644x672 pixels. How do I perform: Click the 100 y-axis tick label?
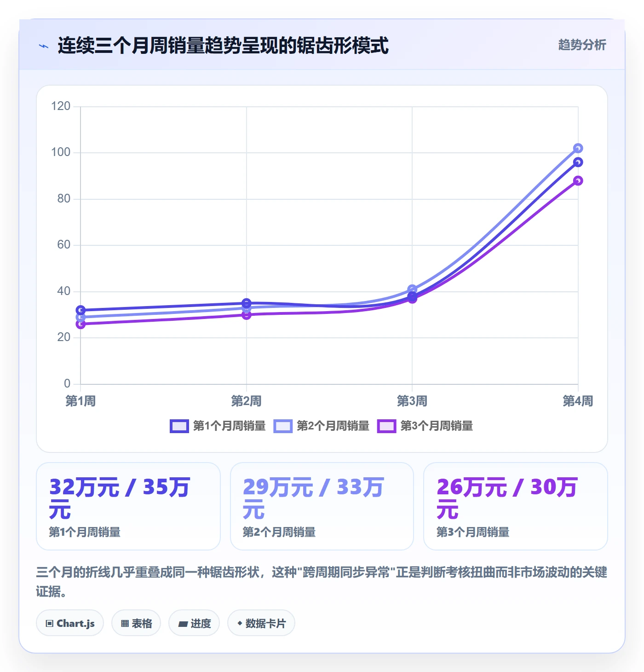point(61,152)
